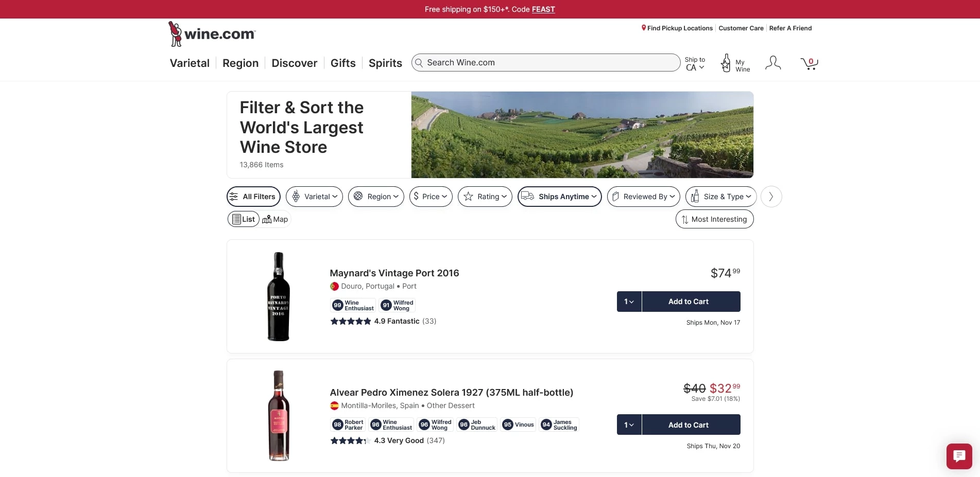Open the quantity dropdown for Maynard's Port
This screenshot has width=980, height=477.
629,302
